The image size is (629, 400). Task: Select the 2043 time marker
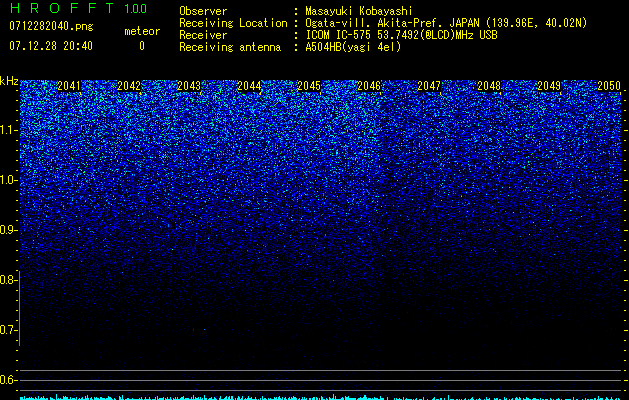click(x=189, y=86)
